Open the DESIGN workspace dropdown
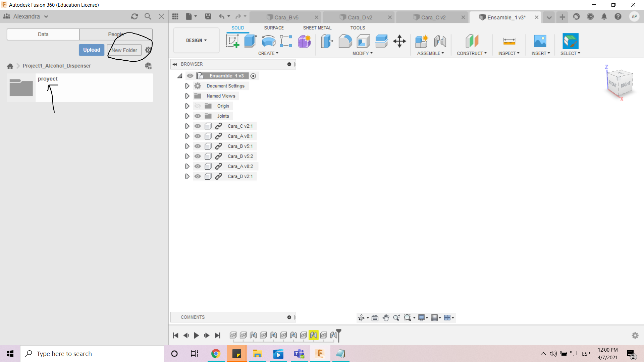Screen dimensions: 644x362 [x=196, y=40]
